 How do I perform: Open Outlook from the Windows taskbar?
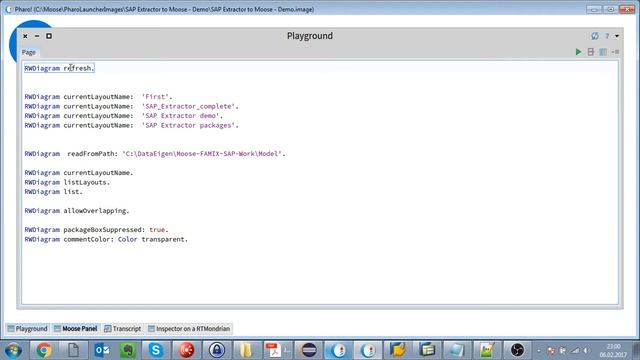point(102,350)
